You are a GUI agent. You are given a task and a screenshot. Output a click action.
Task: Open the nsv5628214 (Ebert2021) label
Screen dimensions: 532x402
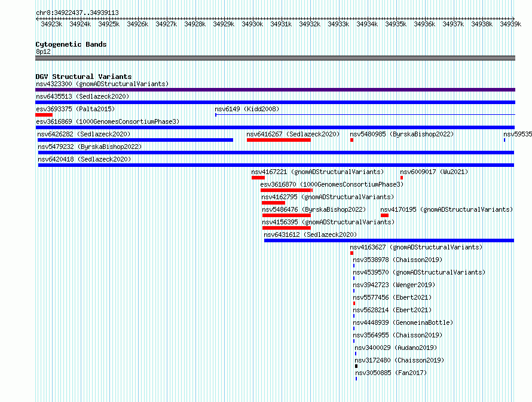click(x=392, y=310)
